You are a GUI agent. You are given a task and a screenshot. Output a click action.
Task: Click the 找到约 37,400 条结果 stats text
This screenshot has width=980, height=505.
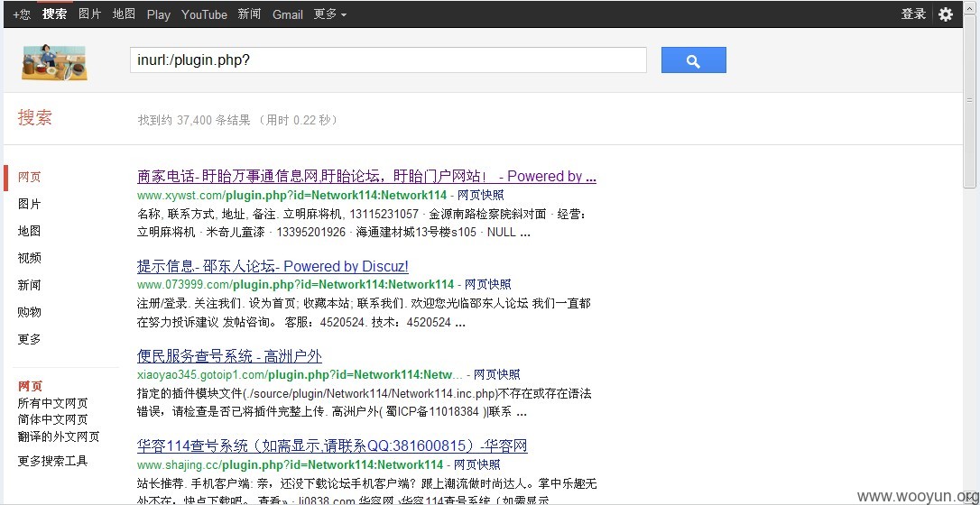(x=237, y=120)
